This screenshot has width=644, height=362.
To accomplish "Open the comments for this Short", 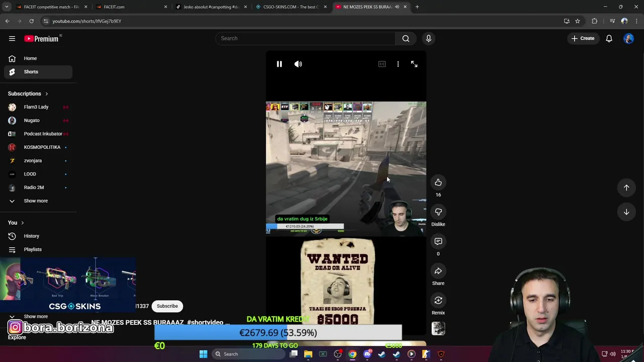I will [438, 241].
